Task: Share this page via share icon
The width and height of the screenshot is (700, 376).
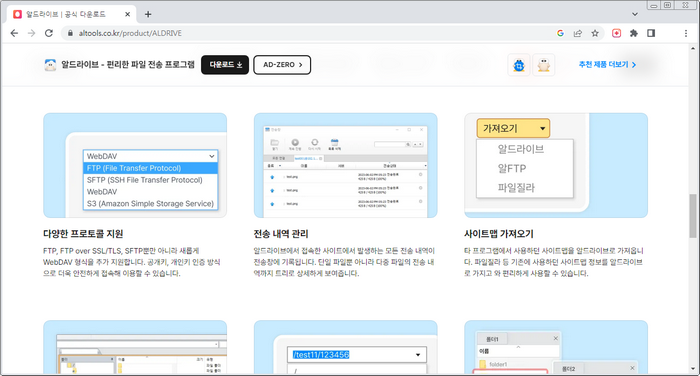Action: point(578,33)
